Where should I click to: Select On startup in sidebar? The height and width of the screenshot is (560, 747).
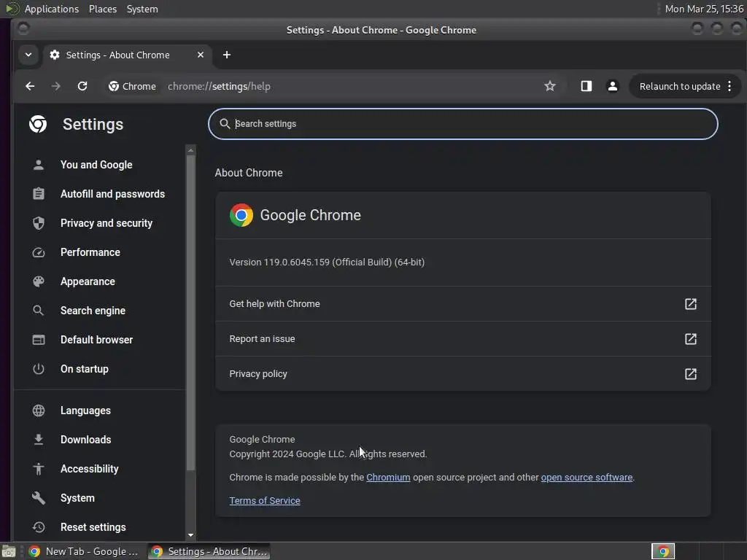point(85,369)
